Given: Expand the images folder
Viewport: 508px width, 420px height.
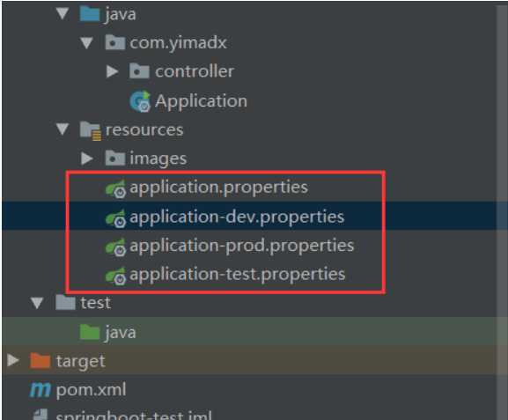Looking at the screenshot, I should pos(87,158).
